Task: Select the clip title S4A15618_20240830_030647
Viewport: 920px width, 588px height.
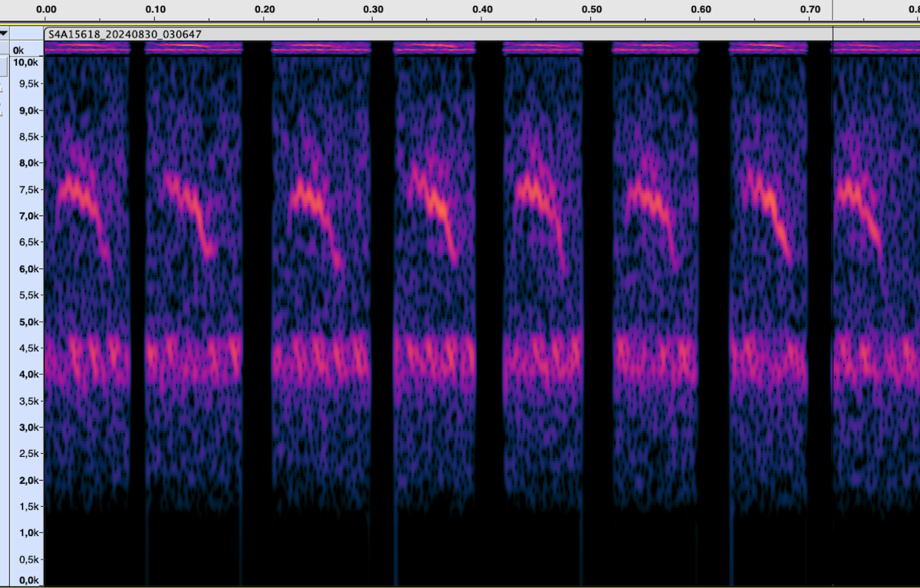Action: (x=126, y=34)
